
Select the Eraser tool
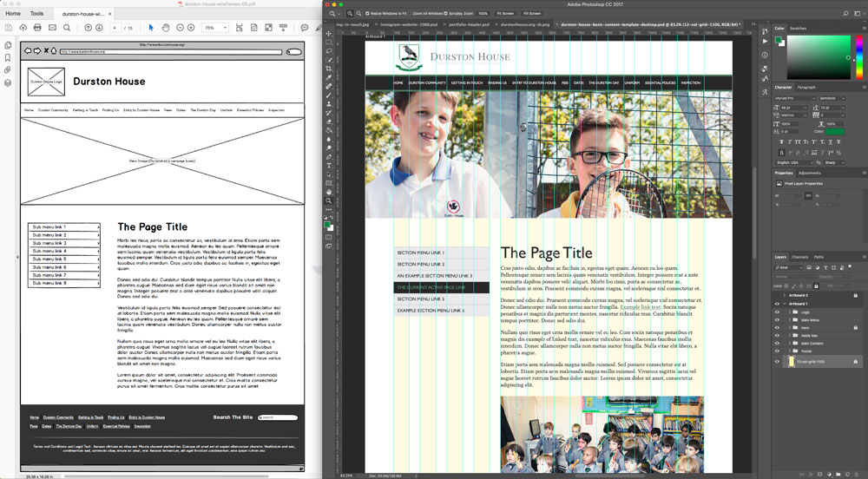[329, 121]
